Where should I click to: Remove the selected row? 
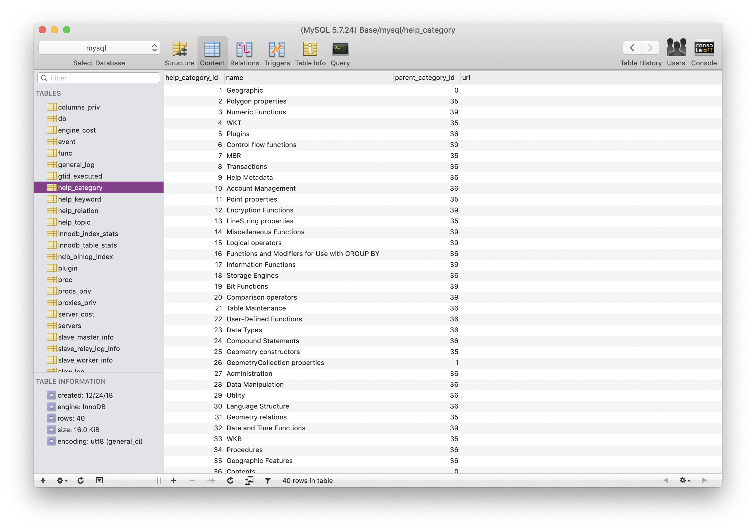tap(192, 480)
